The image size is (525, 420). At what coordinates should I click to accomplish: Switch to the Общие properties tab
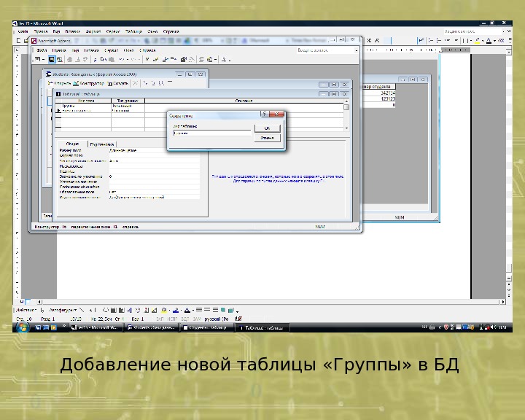[x=72, y=144]
